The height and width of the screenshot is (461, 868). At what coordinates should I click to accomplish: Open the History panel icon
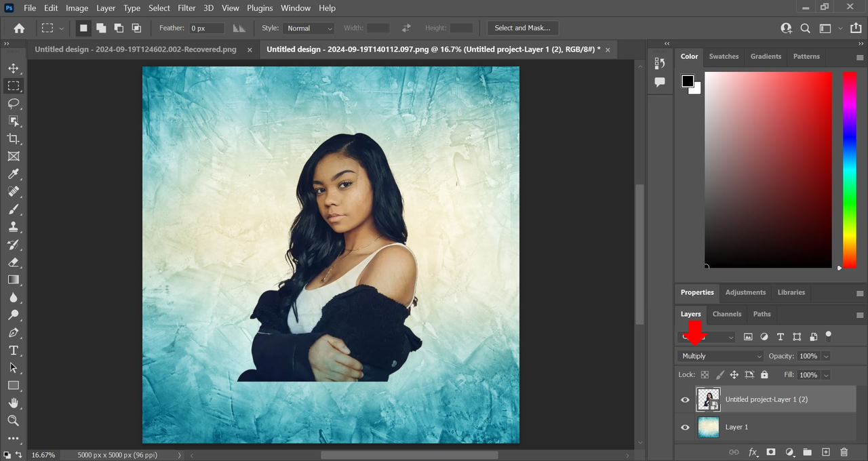660,63
